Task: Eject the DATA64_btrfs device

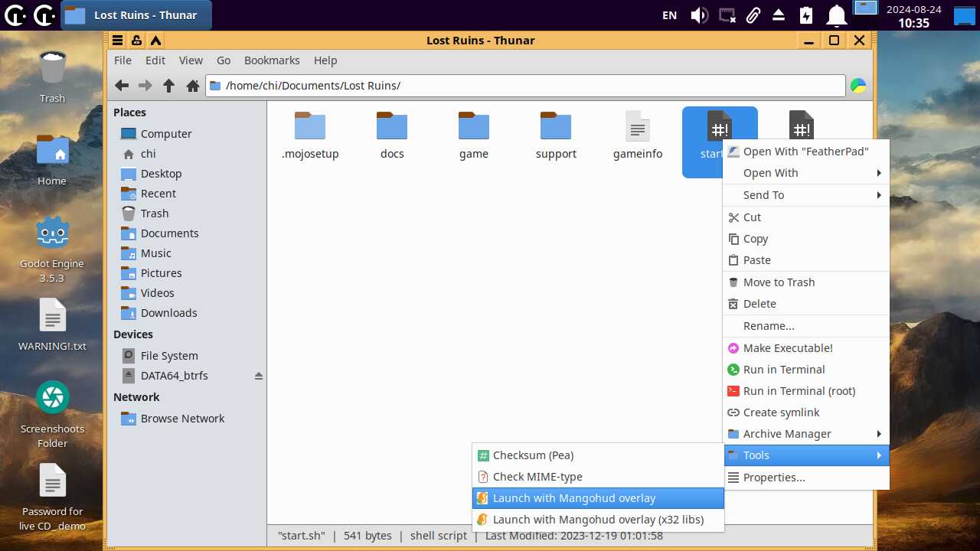Action: pos(259,376)
